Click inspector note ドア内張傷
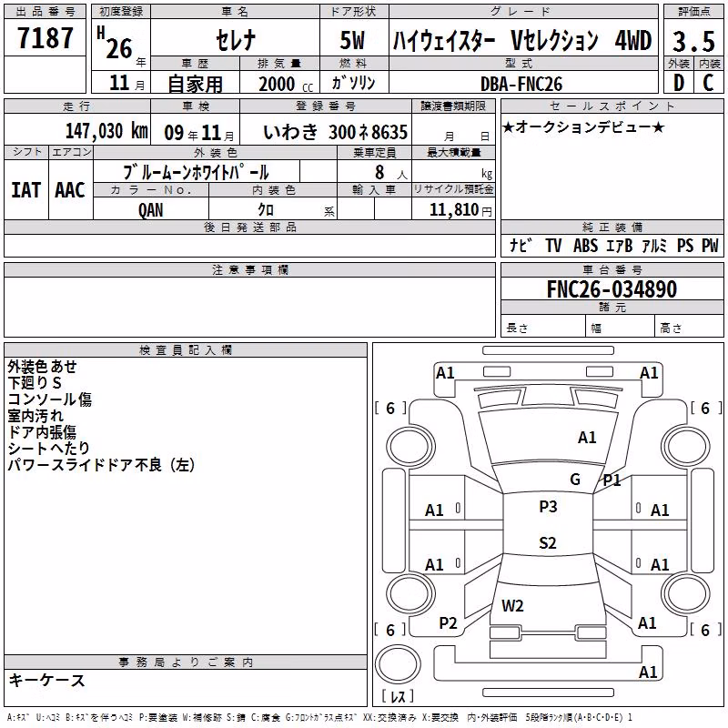Image resolution: width=728 pixels, height=728 pixels. [42, 431]
